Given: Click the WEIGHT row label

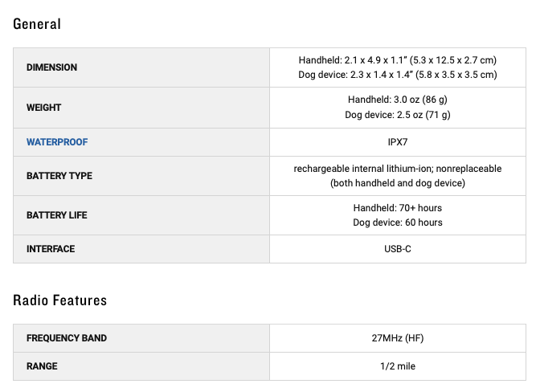Looking at the screenshot, I should point(43,108).
